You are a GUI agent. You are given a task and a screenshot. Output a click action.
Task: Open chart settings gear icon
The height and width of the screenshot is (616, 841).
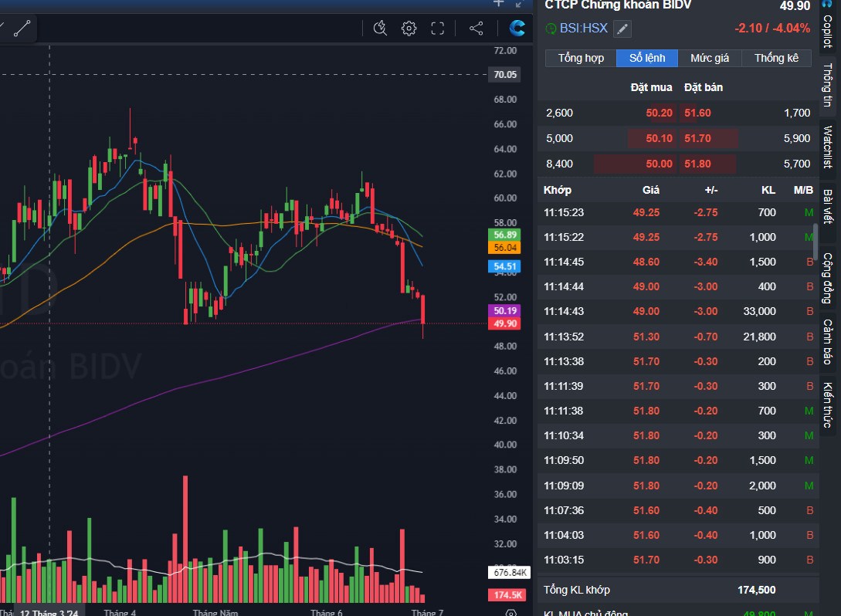(x=409, y=29)
